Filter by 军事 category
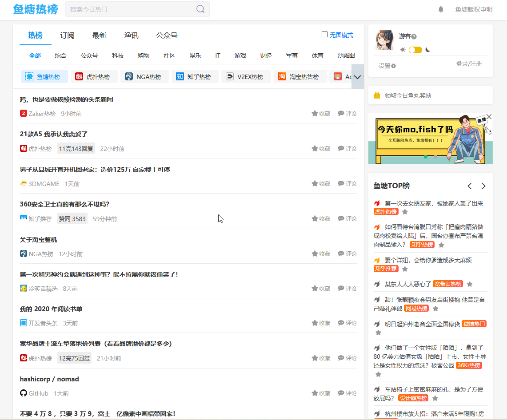This screenshot has width=507, height=420. pos(291,55)
